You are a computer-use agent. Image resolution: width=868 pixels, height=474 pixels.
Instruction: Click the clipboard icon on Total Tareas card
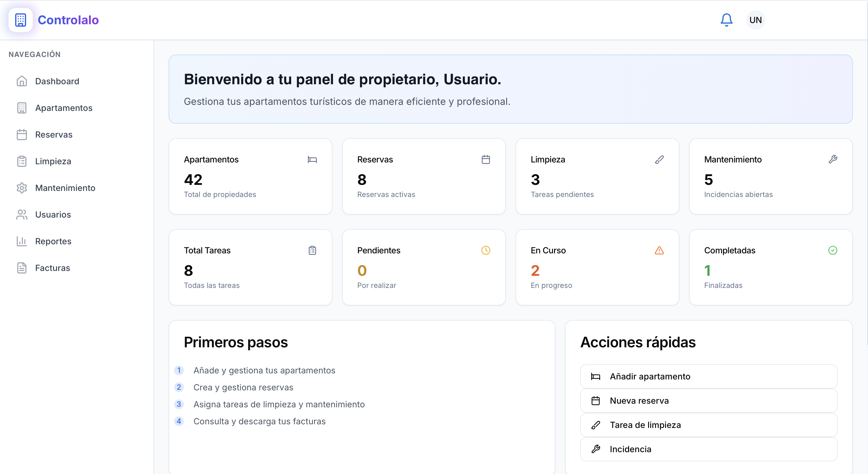(x=312, y=250)
